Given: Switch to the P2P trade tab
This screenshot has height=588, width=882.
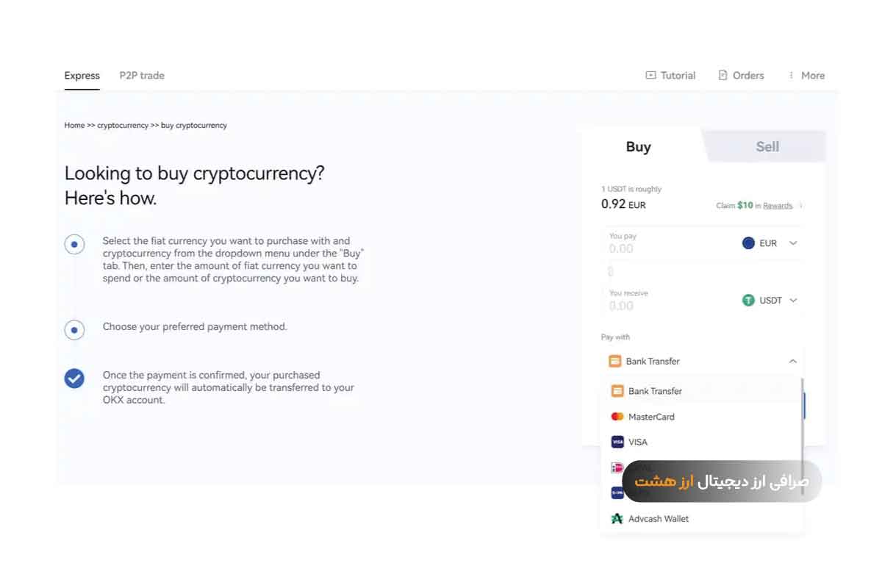Looking at the screenshot, I should tap(142, 75).
